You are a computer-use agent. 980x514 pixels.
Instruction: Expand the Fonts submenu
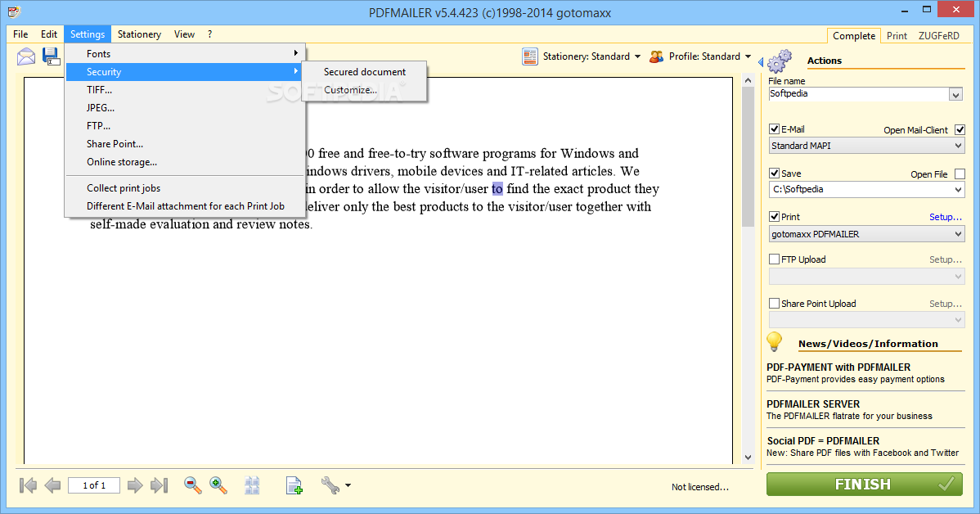pos(186,54)
